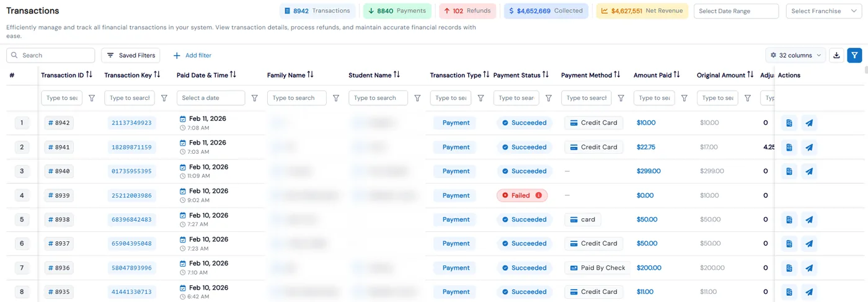Screen dimensions: 868x302
Task: Click the Failed status info icon
Action: click(538, 195)
